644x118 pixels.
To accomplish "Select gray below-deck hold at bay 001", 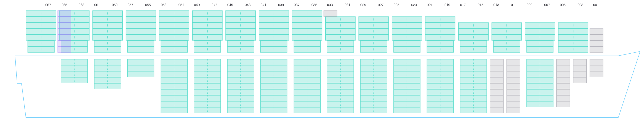I will click(596, 68).
